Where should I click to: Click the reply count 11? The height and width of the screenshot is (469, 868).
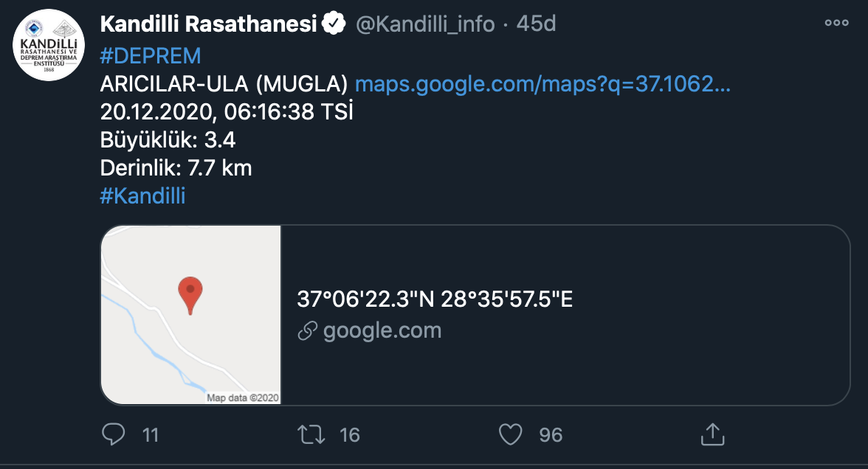[151, 435]
